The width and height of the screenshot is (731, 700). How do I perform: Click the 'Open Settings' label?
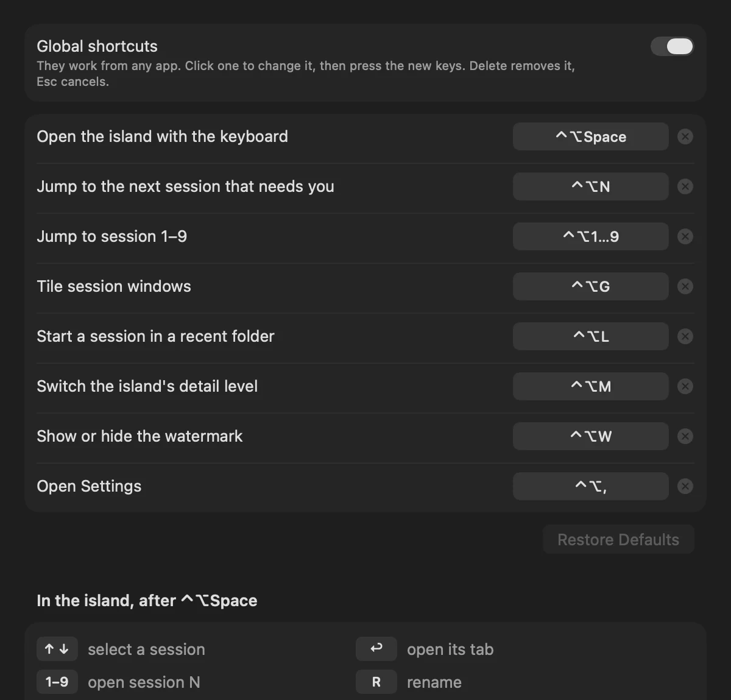point(89,486)
